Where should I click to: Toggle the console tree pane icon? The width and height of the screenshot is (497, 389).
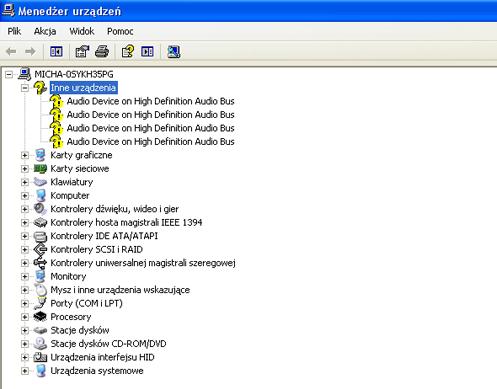(56, 52)
